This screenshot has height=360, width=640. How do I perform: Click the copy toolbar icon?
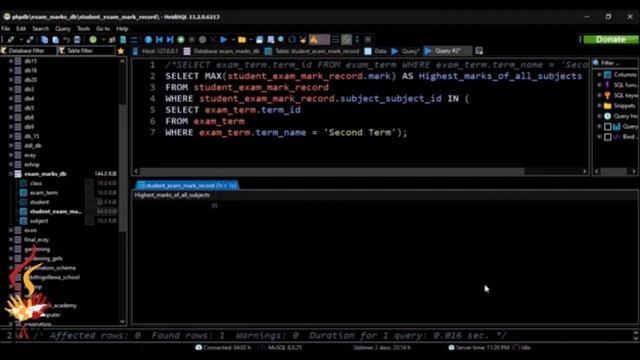click(44, 40)
